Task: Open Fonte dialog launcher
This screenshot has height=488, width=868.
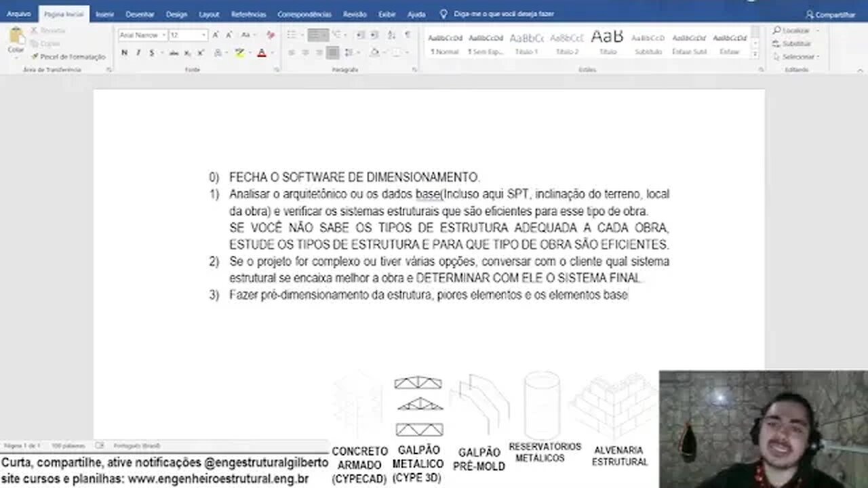Action: click(x=276, y=70)
